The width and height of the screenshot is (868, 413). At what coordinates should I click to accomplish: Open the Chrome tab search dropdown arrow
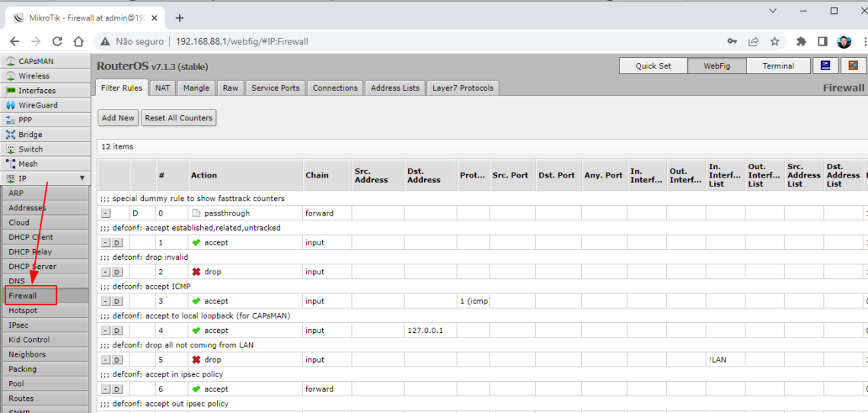pyautogui.click(x=773, y=11)
